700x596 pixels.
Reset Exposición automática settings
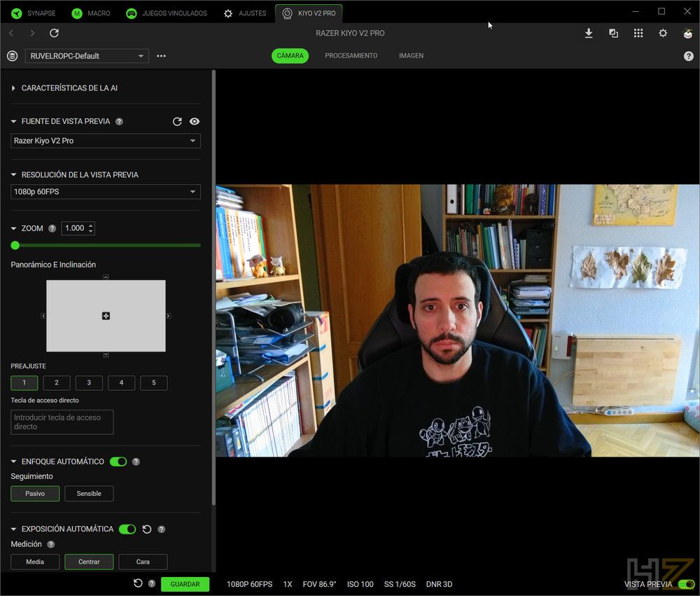147,529
